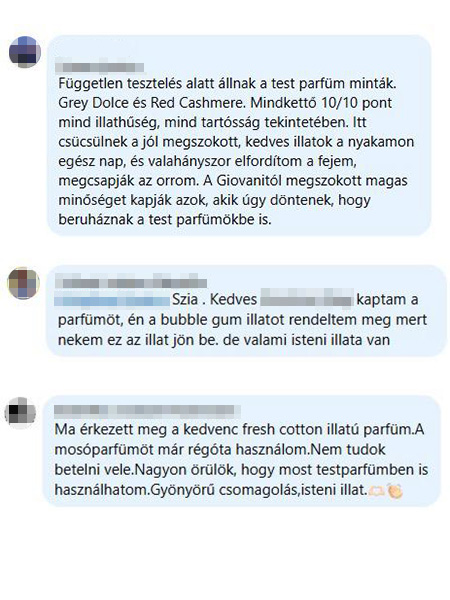The height and width of the screenshot is (600, 450).
Task: Click the emoji right after 'isteni illat.'
Action: pyautogui.click(x=376, y=491)
